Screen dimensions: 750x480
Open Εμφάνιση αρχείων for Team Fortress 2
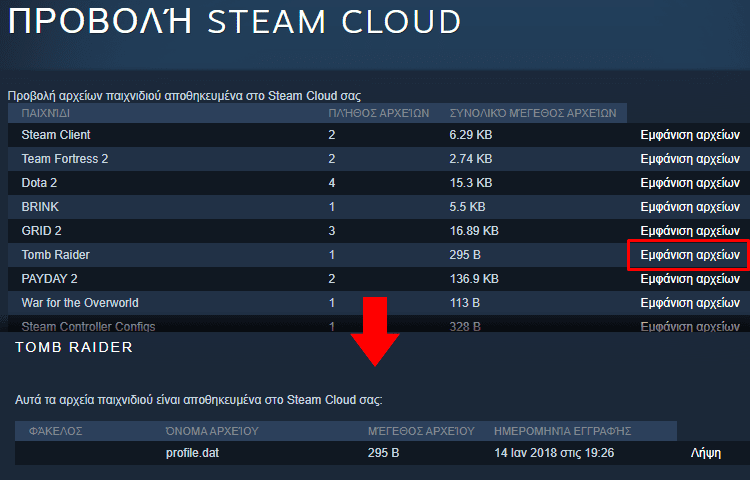coord(690,159)
